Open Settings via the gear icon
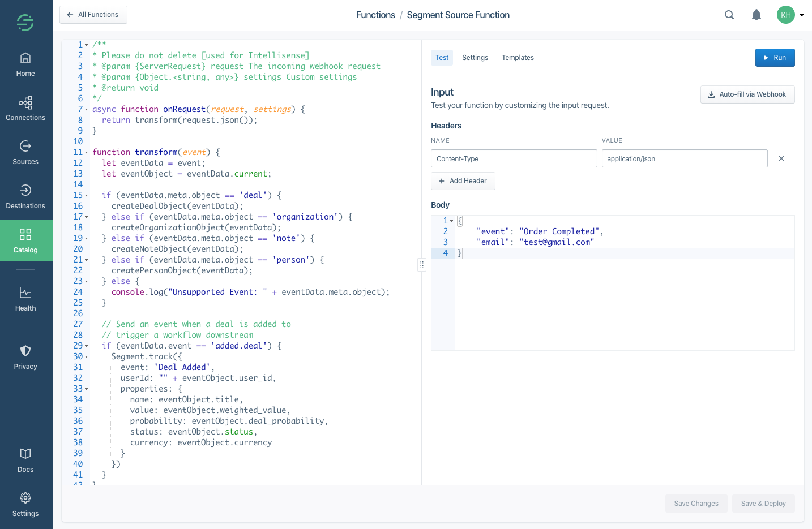This screenshot has height=529, width=812. point(25,505)
